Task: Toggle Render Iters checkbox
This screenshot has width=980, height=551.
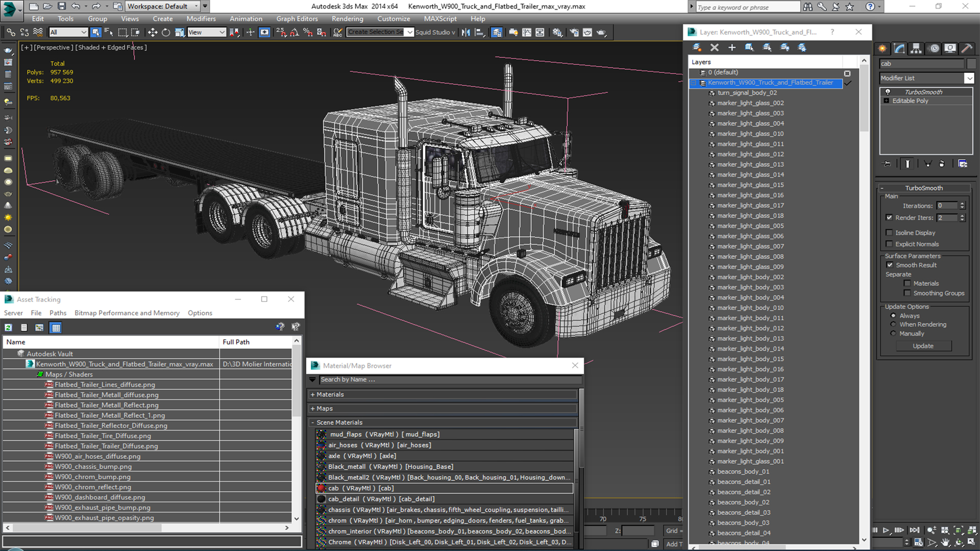Action: tap(890, 217)
